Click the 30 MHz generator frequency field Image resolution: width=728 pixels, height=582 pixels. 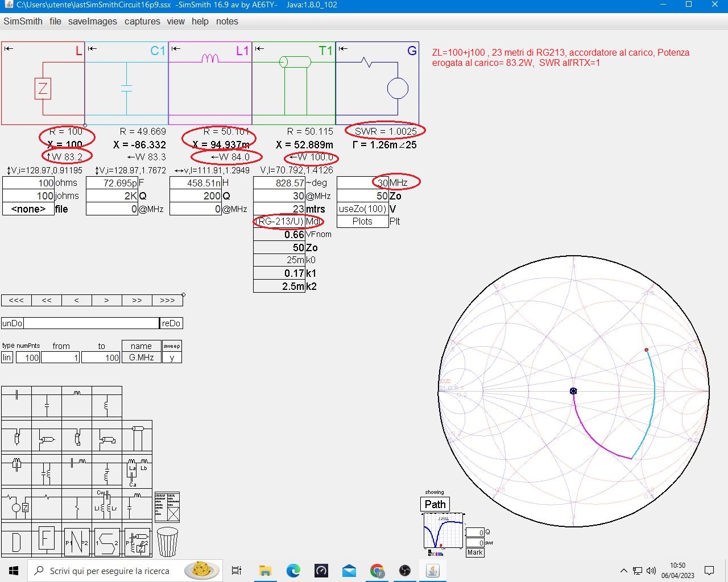[363, 183]
